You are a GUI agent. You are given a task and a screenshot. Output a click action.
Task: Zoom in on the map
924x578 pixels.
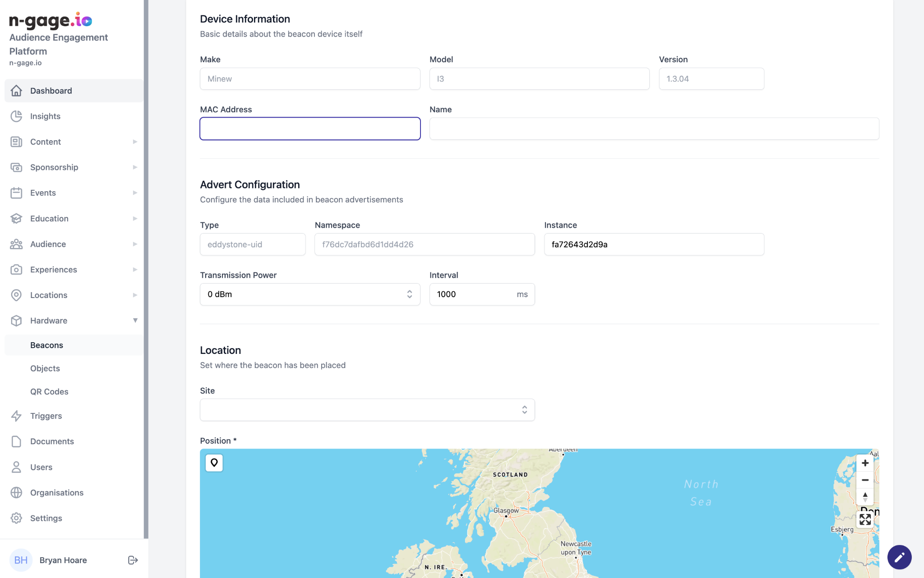coord(865,463)
